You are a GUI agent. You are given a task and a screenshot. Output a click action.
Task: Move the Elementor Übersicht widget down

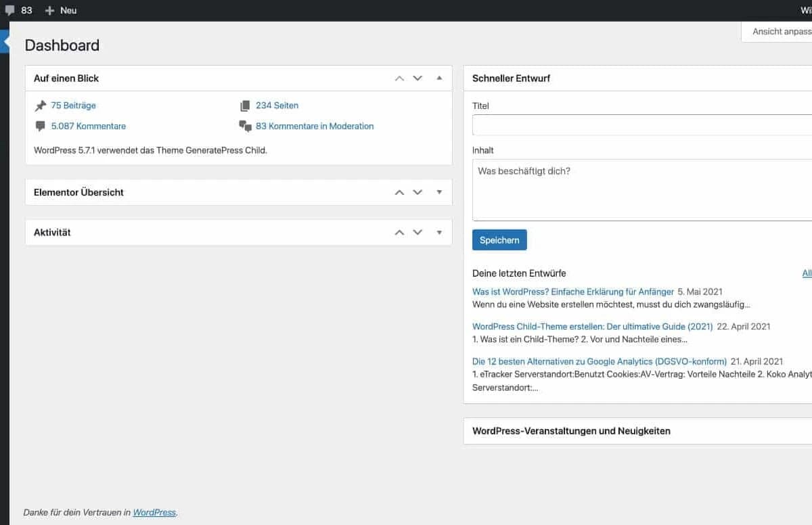click(418, 192)
